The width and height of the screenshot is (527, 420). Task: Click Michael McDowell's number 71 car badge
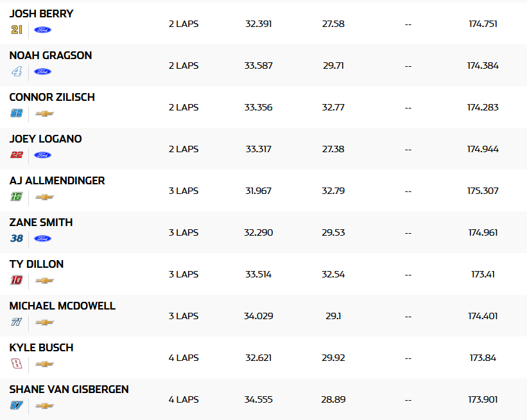click(17, 322)
